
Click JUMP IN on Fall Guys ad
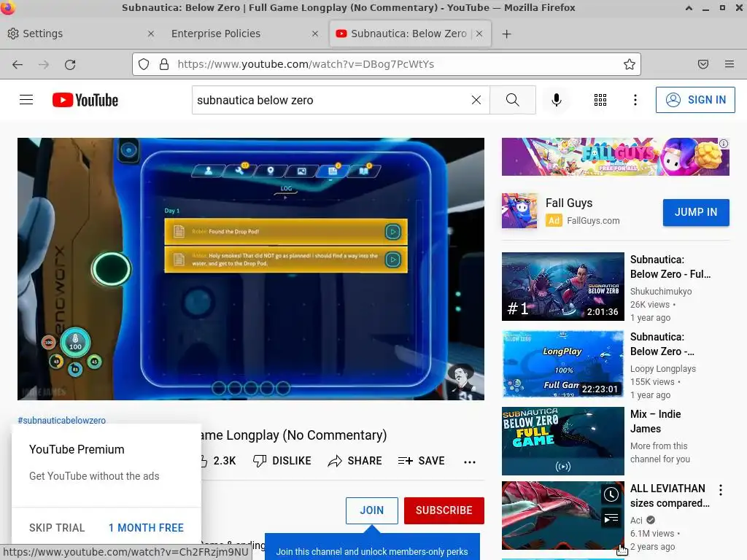pyautogui.click(x=696, y=212)
